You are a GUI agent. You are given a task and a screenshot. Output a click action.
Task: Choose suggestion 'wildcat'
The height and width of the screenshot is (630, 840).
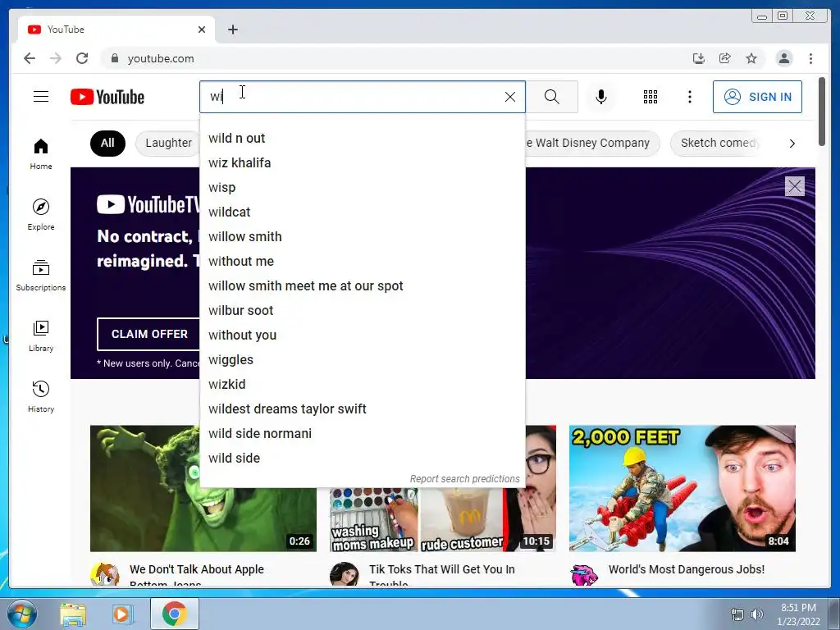(x=362, y=212)
